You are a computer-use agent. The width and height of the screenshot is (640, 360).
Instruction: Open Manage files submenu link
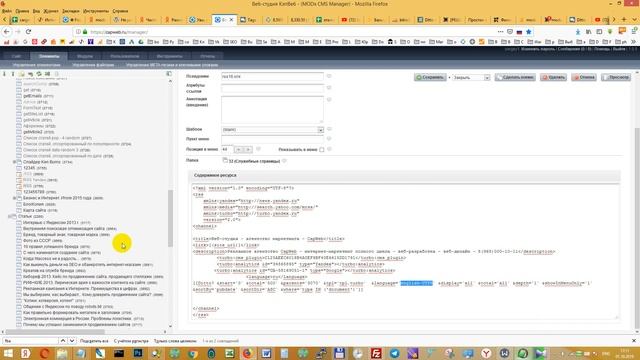coord(93,65)
